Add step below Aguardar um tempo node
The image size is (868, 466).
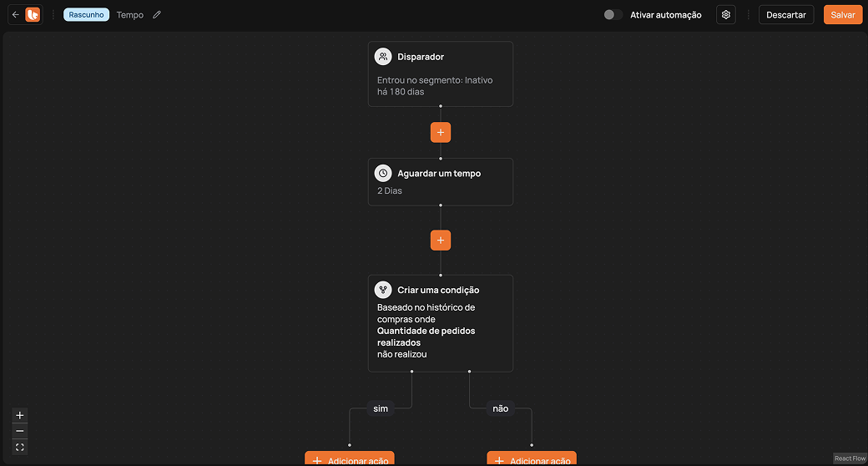(441, 241)
